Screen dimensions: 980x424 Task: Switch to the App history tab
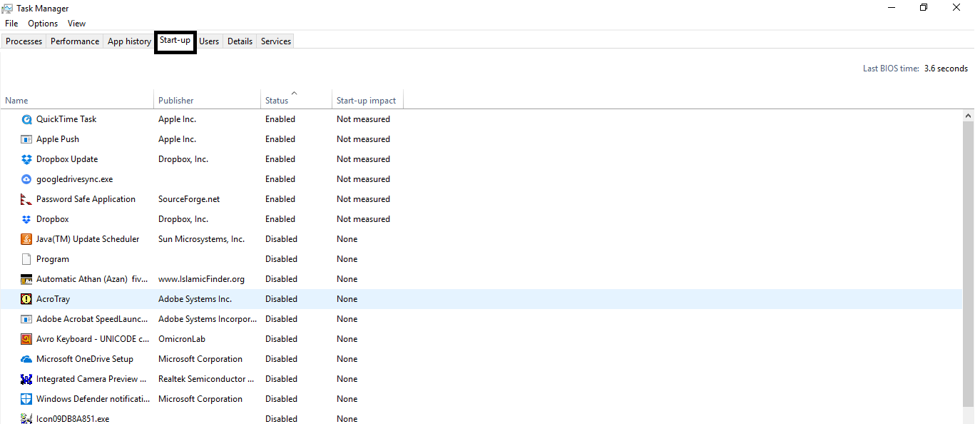[x=129, y=41]
